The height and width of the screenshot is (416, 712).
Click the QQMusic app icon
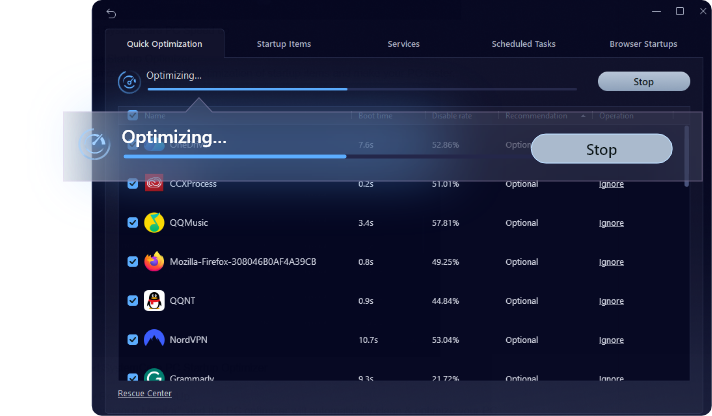(x=154, y=222)
